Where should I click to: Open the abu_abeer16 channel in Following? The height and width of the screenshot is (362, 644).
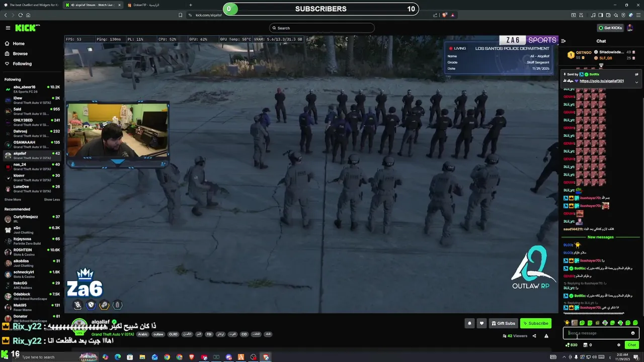pos(32,89)
